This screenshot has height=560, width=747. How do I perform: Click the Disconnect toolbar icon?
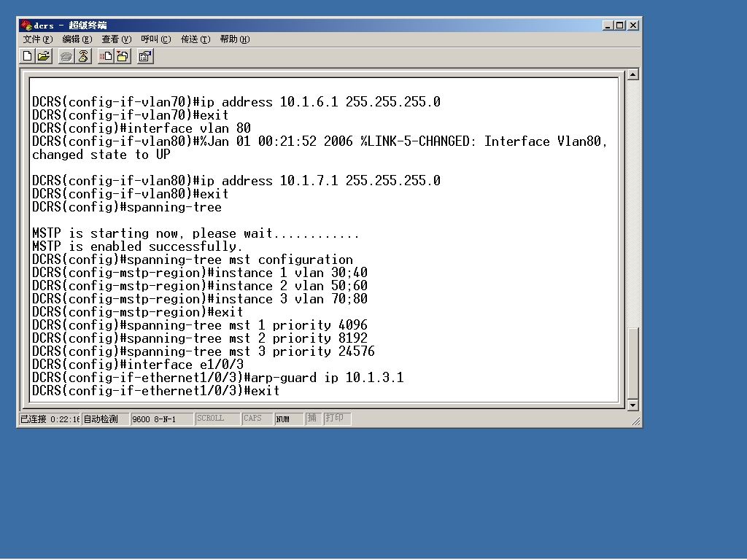(83, 57)
